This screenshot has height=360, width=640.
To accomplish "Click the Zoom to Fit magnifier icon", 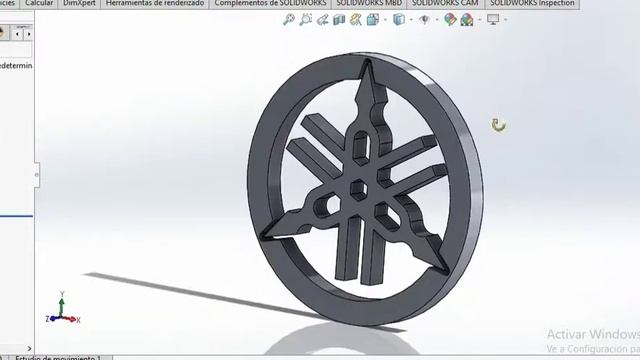I will (x=289, y=19).
